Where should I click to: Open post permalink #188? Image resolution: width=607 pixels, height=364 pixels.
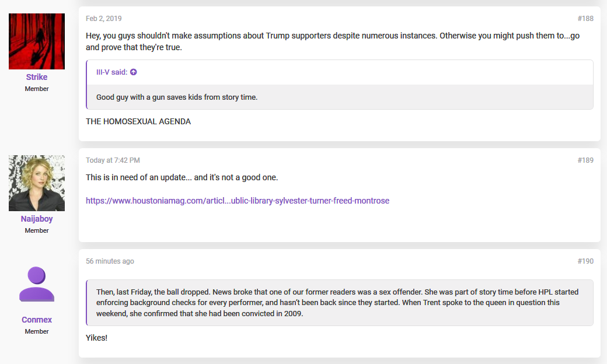(585, 18)
